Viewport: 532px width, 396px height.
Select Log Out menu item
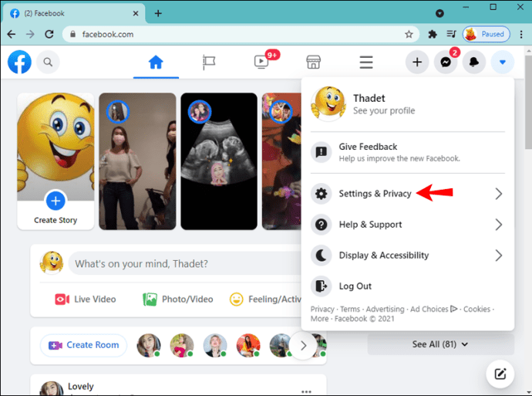tap(408, 286)
